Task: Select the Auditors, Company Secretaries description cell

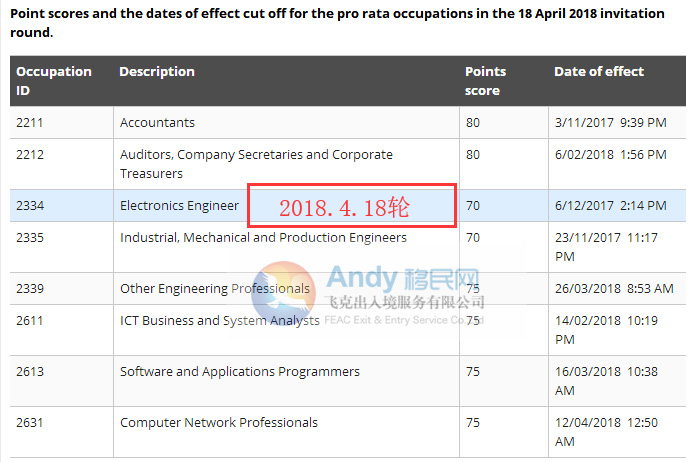Action: click(256, 163)
